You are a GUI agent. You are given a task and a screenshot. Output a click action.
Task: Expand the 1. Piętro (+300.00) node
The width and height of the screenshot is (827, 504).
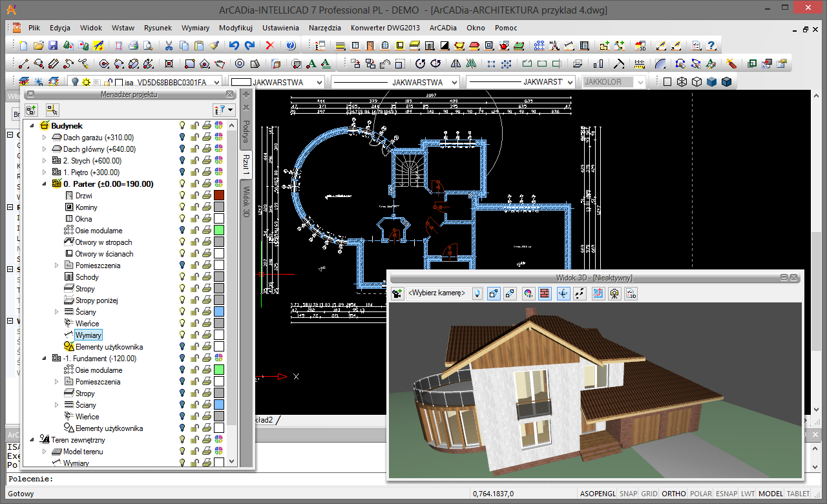point(45,173)
